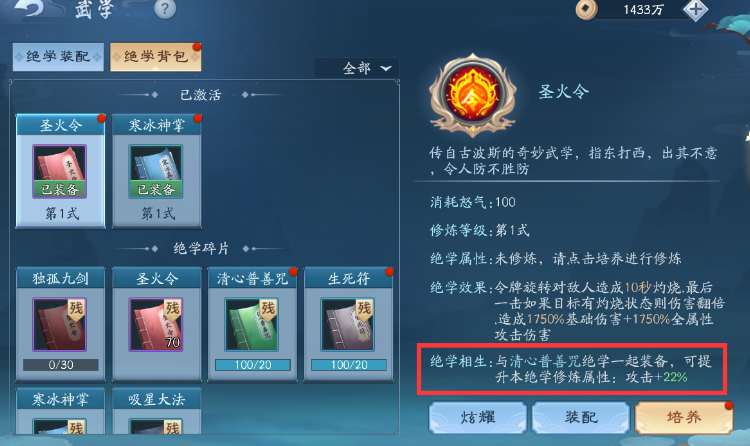
Task: Switch to the 绝学装配 tab
Action: [58, 57]
